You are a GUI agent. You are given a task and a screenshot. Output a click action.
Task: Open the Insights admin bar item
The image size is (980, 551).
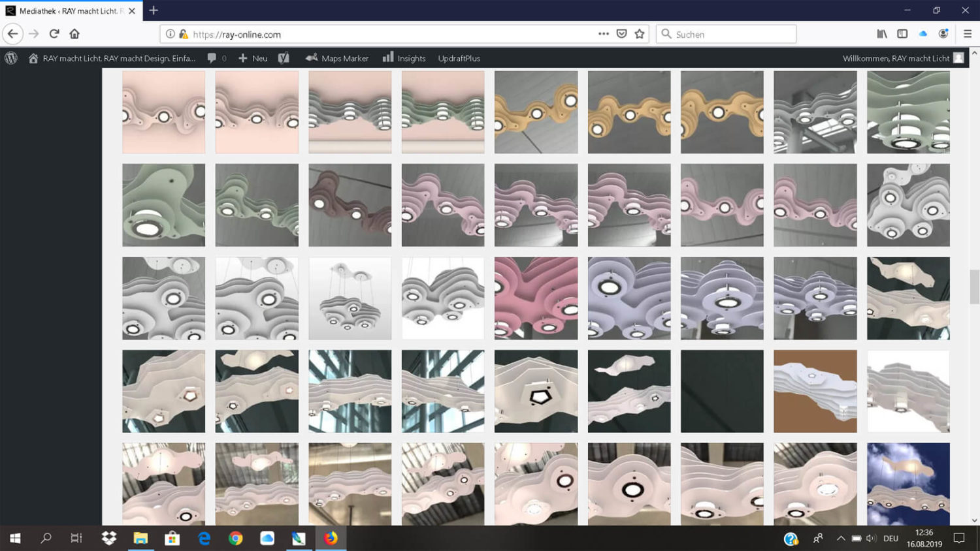point(404,58)
